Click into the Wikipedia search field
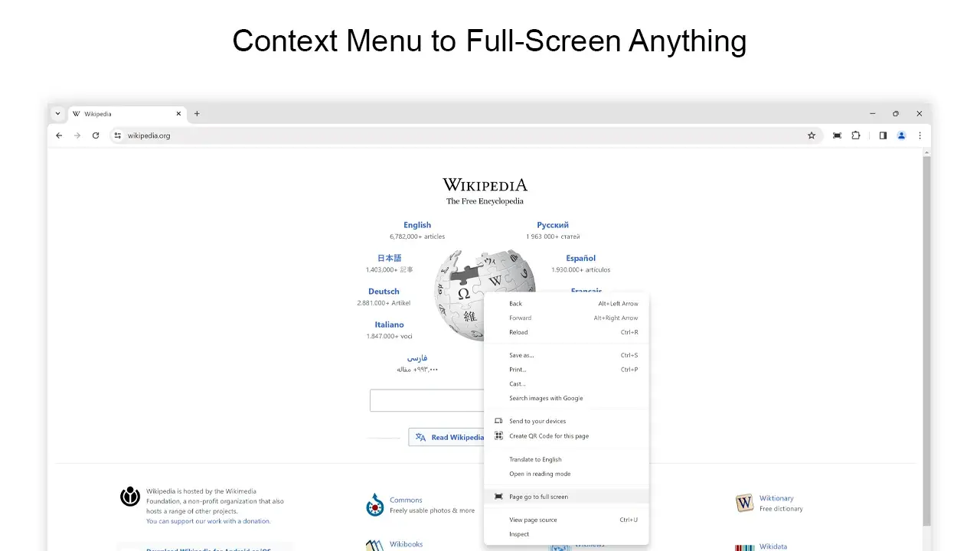 point(427,400)
